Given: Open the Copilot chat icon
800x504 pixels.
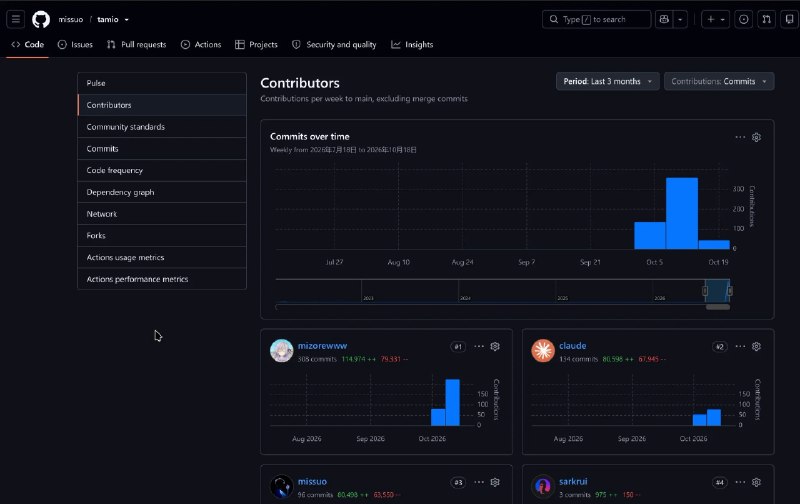Looking at the screenshot, I should (x=664, y=19).
